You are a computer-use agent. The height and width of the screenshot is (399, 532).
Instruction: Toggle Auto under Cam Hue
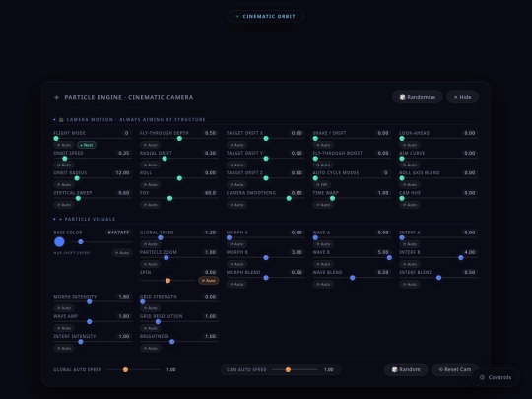tap(410, 205)
